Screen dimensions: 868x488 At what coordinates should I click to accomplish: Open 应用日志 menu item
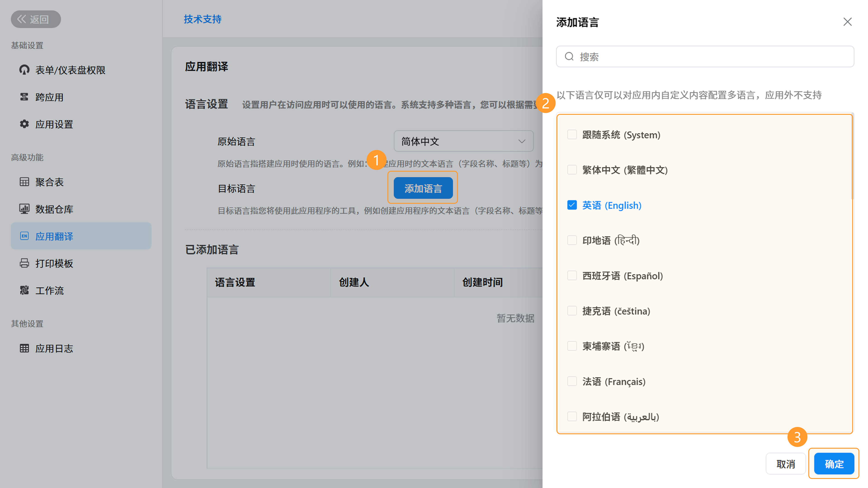81,349
